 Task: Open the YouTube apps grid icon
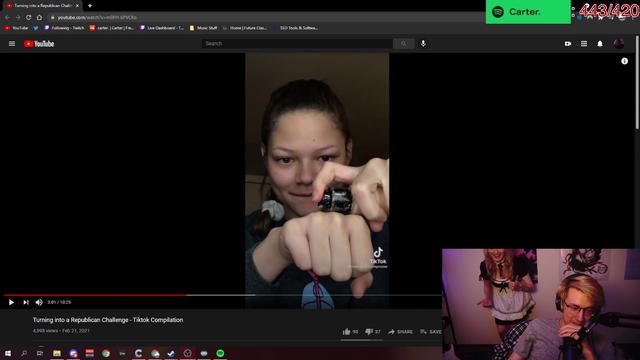(584, 44)
